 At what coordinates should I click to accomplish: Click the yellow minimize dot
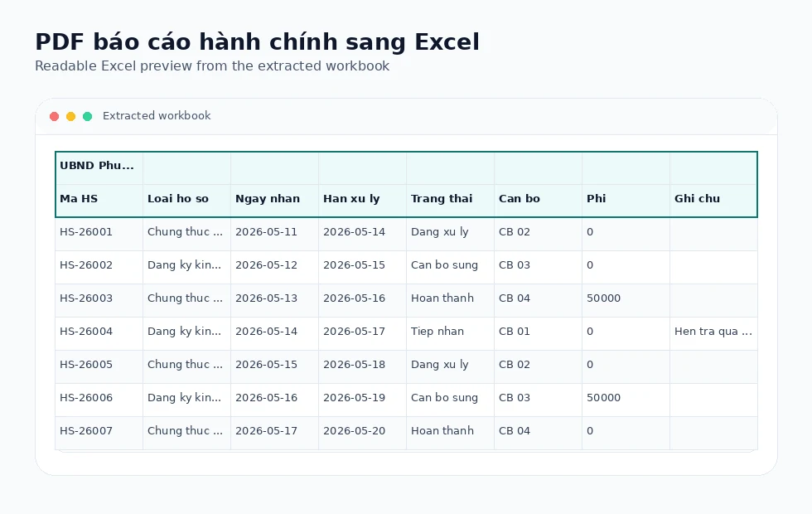point(71,116)
